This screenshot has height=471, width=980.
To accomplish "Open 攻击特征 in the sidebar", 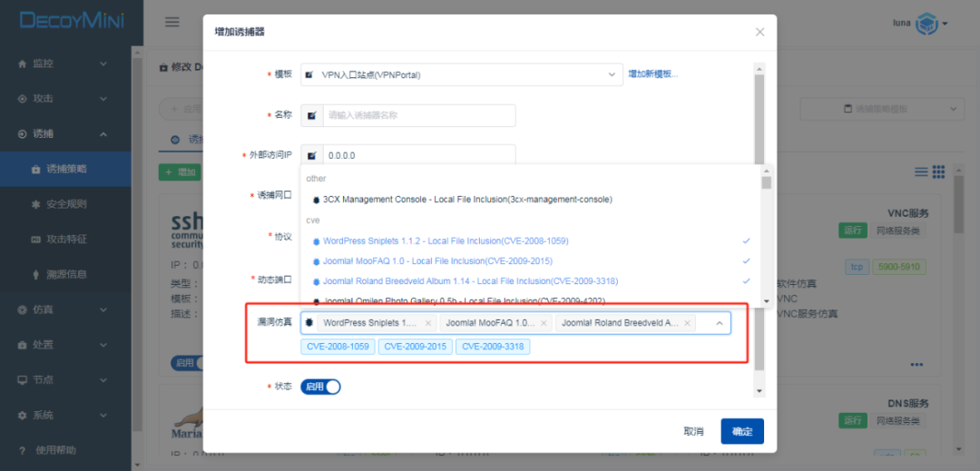I will (65, 240).
